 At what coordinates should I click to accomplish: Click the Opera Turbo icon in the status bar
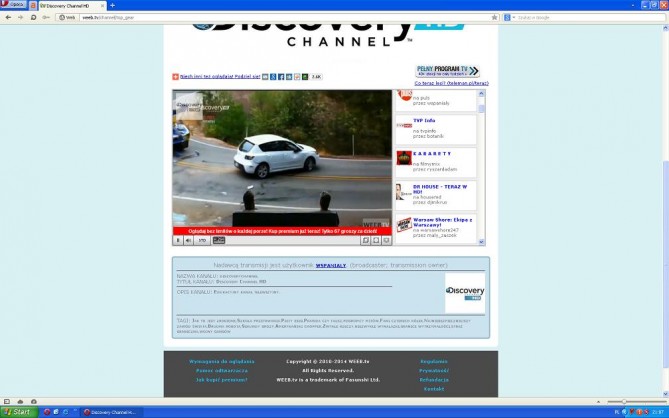coord(34,402)
